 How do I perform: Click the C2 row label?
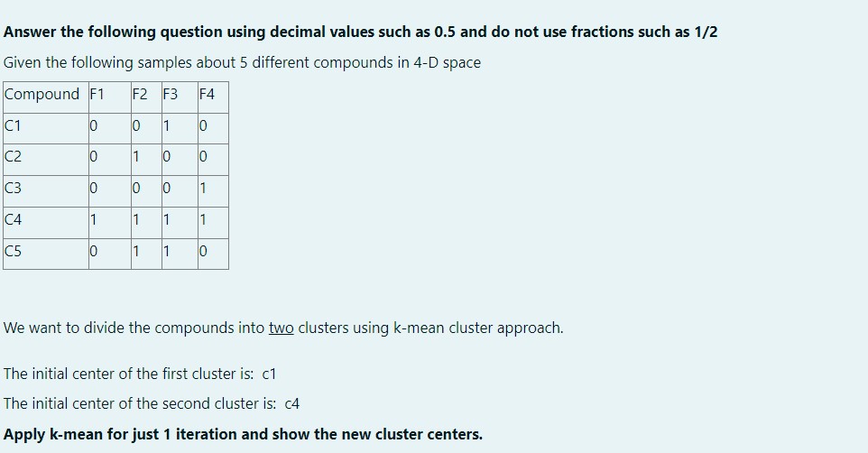pos(46,160)
